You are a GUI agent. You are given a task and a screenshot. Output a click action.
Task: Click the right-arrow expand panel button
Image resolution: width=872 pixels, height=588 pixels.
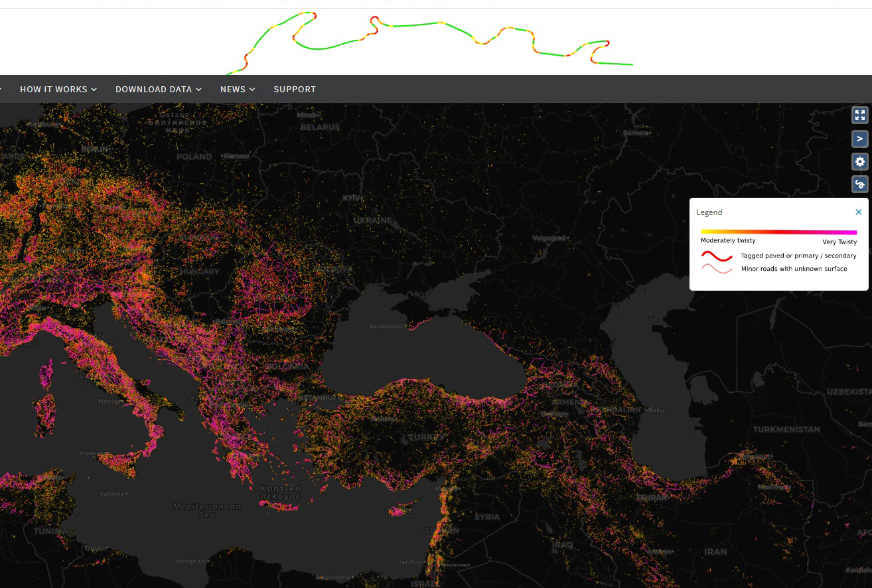pos(860,139)
